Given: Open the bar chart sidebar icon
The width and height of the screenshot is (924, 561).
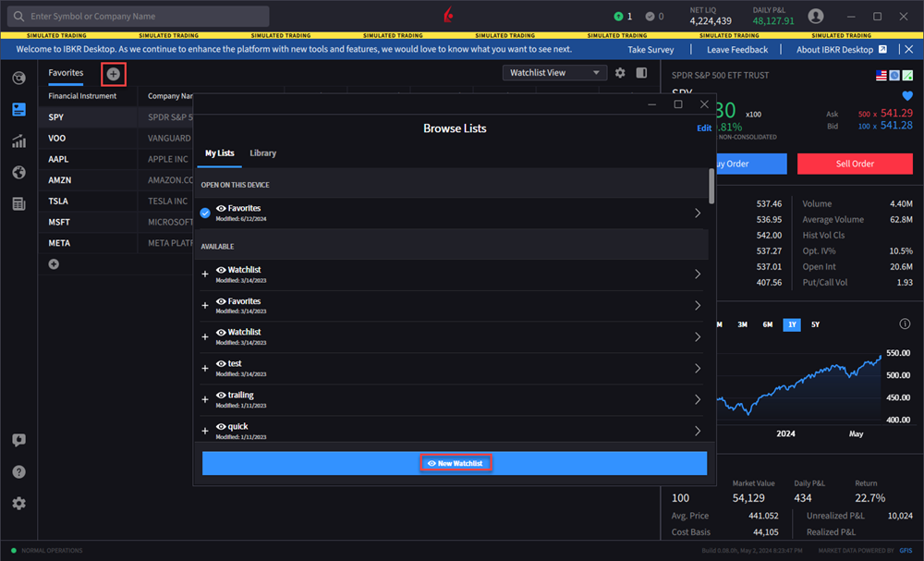Looking at the screenshot, I should [x=18, y=140].
